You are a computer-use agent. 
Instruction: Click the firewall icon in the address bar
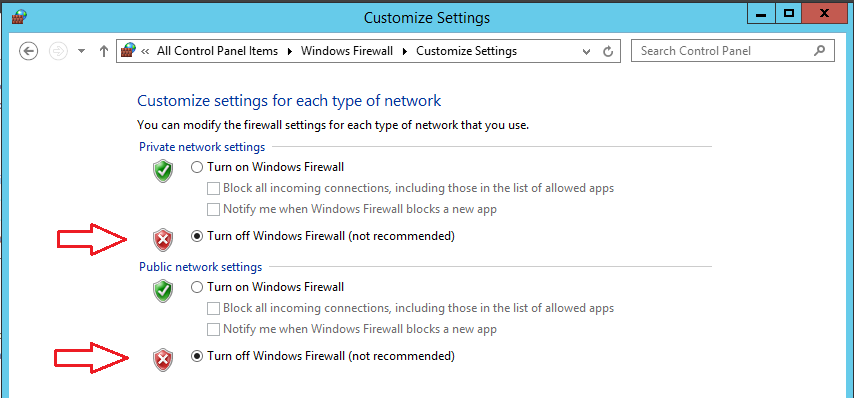[128, 51]
